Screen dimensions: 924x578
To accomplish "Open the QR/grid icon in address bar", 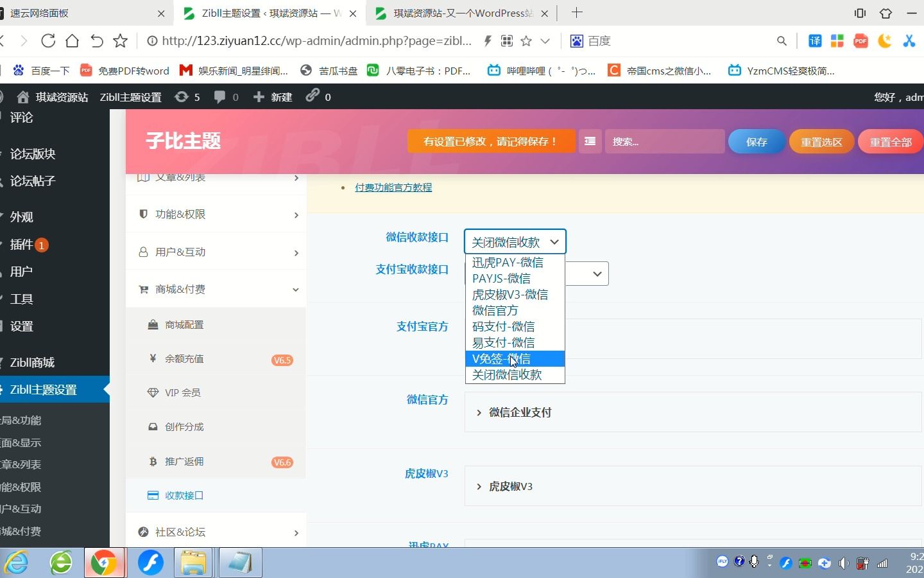I will click(x=507, y=41).
